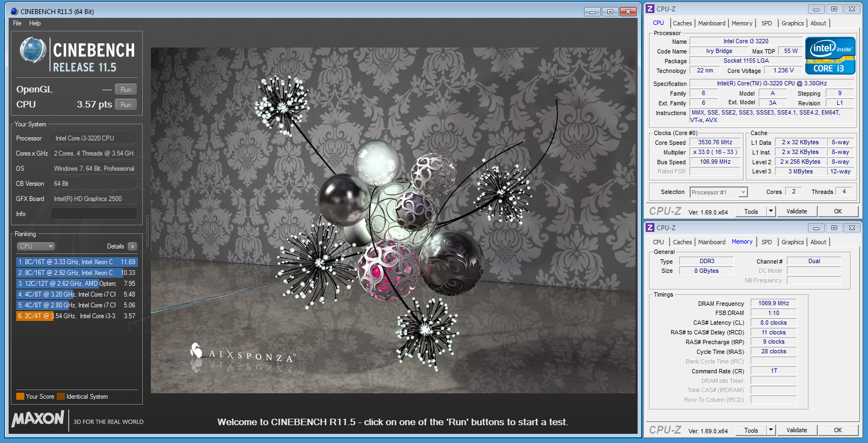
Task: Click the Info input field
Action: tap(94, 214)
